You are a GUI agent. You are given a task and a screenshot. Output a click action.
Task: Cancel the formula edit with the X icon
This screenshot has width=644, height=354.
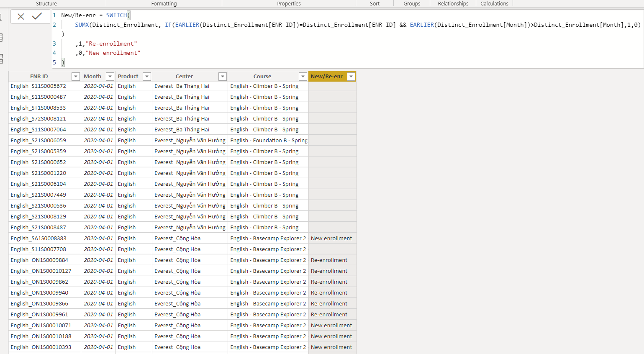[x=21, y=16]
